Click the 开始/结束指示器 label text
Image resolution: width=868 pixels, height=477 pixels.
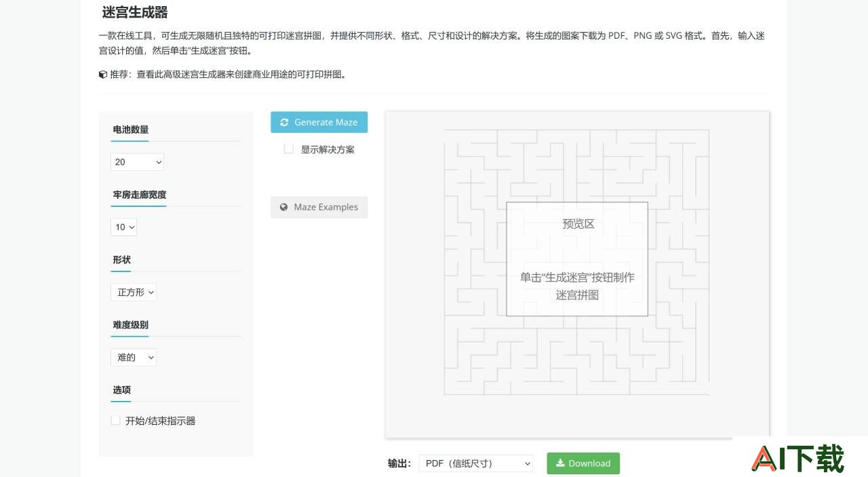[x=161, y=421]
